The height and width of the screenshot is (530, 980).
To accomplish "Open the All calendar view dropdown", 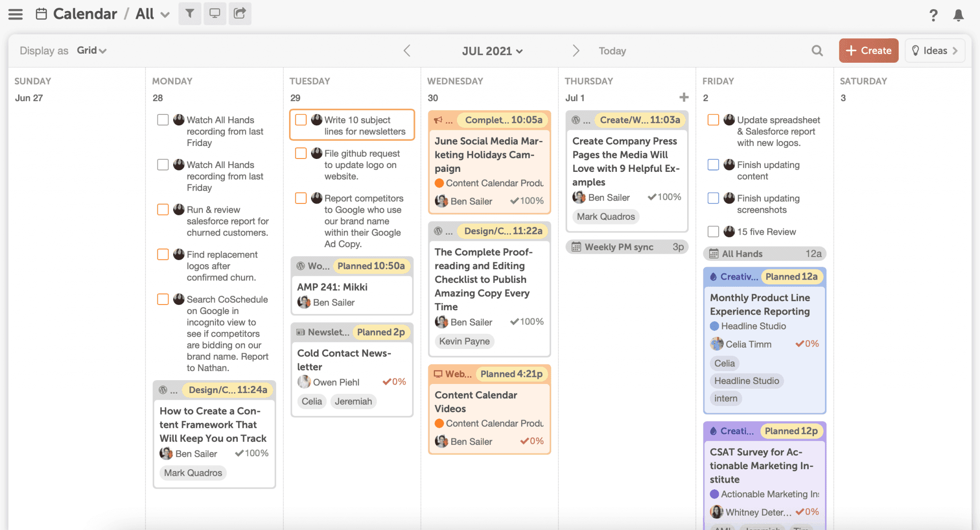I will pyautogui.click(x=153, y=14).
